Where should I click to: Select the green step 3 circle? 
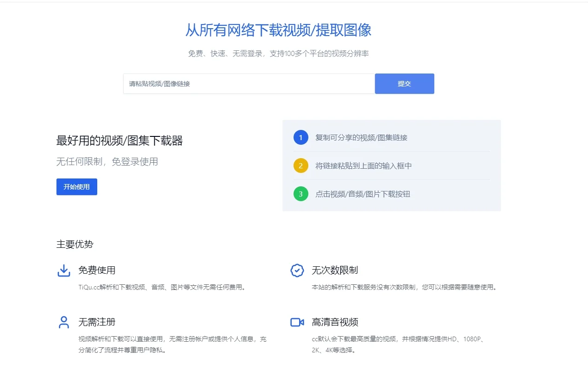coord(300,194)
